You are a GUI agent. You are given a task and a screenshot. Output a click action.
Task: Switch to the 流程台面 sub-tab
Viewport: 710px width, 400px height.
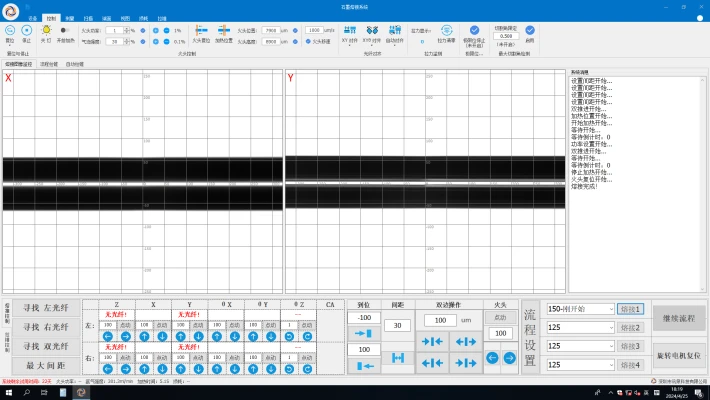48,64
